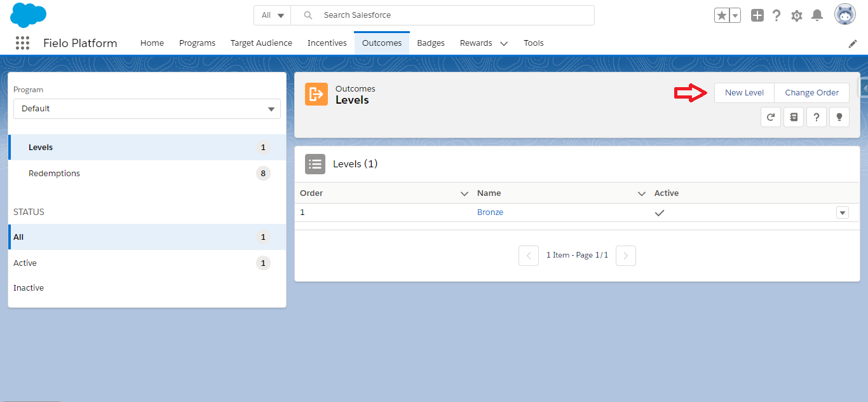This screenshot has width=868, height=402.
Task: Click the Redemptions count badge 8
Action: coord(263,174)
